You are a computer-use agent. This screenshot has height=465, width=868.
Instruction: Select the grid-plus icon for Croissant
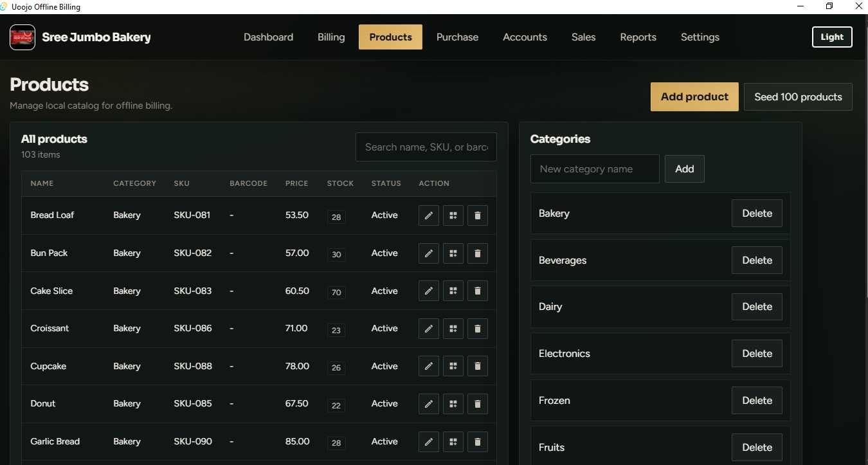tap(453, 329)
